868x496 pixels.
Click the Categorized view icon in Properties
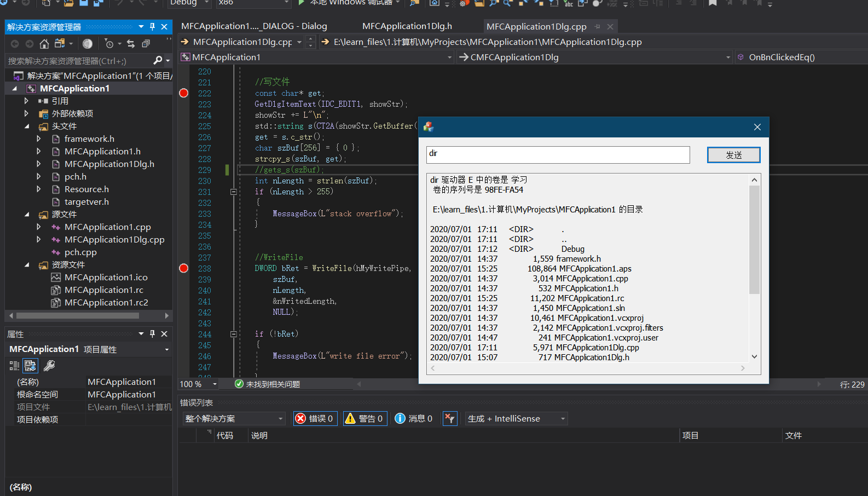(14, 365)
